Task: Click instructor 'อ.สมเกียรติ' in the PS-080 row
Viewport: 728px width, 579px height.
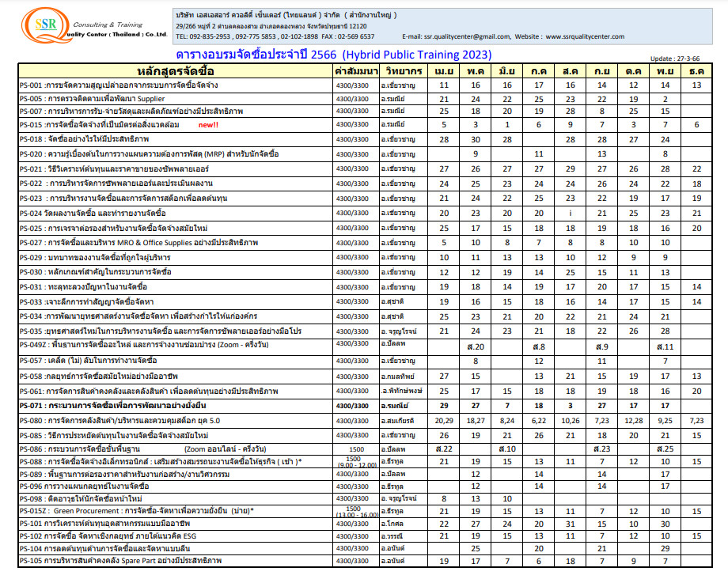Action: point(397,421)
